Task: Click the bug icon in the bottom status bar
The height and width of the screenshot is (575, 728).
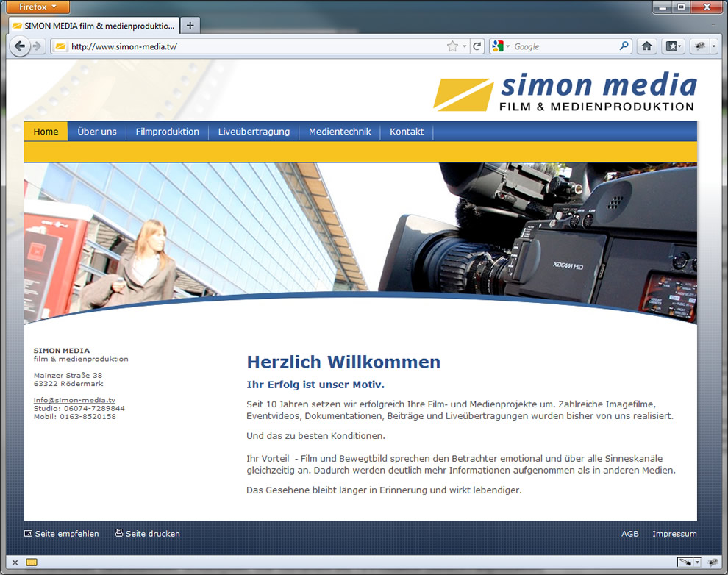Action: coord(713,562)
